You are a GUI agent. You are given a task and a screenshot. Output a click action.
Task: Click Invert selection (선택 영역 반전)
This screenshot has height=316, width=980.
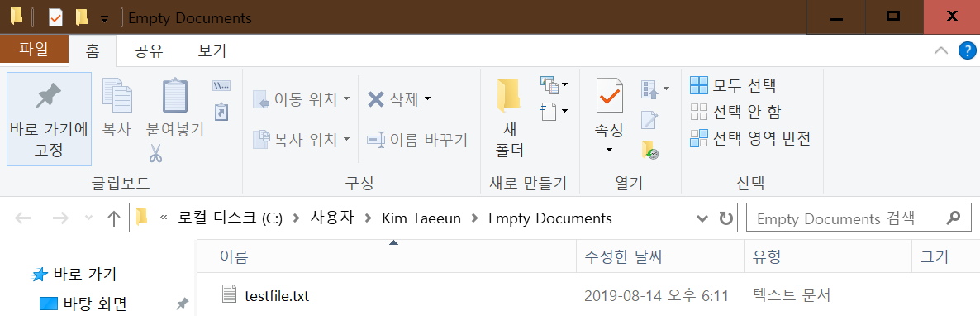[750, 138]
